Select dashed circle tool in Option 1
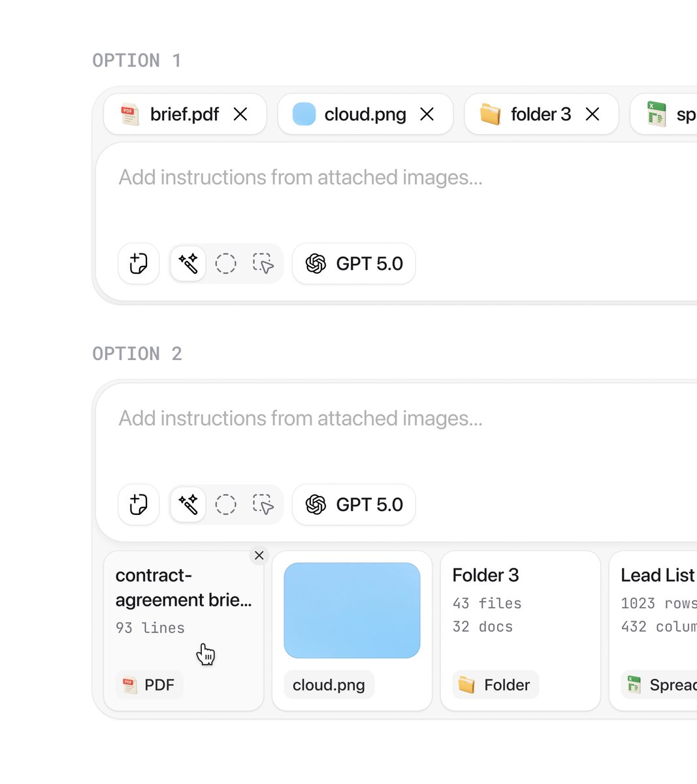 [x=226, y=264]
